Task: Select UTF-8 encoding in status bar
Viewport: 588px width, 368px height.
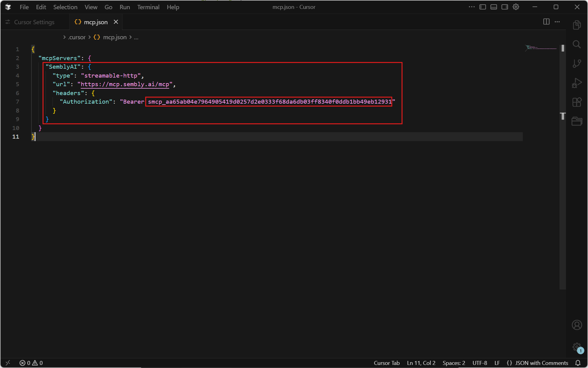Action: click(x=480, y=363)
